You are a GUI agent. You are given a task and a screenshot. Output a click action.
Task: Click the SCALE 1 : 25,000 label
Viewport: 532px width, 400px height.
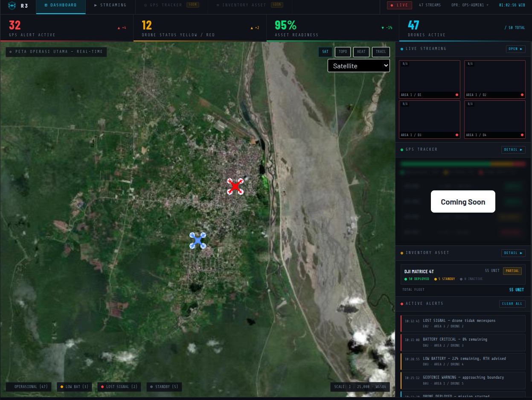(x=360, y=387)
